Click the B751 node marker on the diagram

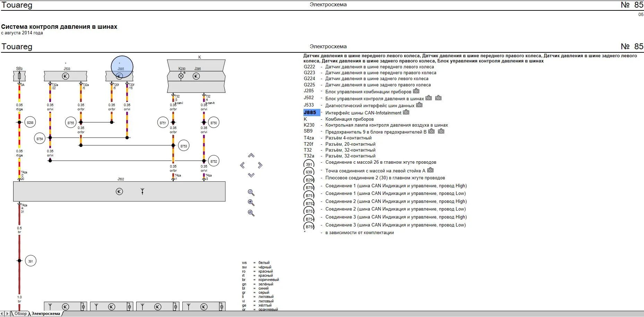pos(163,123)
